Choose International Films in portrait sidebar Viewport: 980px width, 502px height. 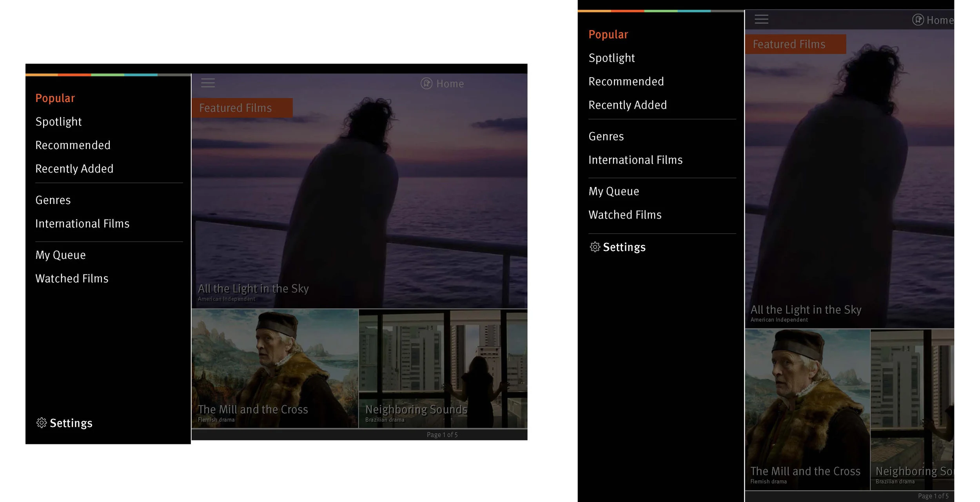[635, 160]
